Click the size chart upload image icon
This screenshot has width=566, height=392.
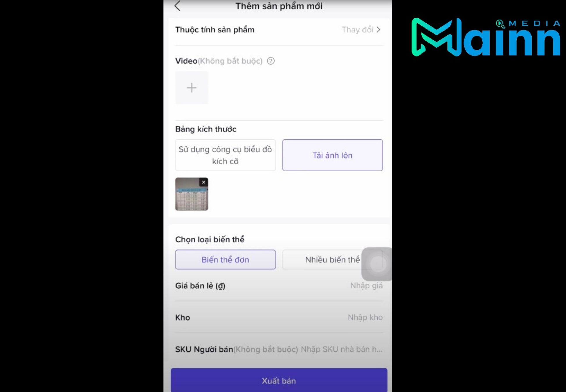click(332, 155)
